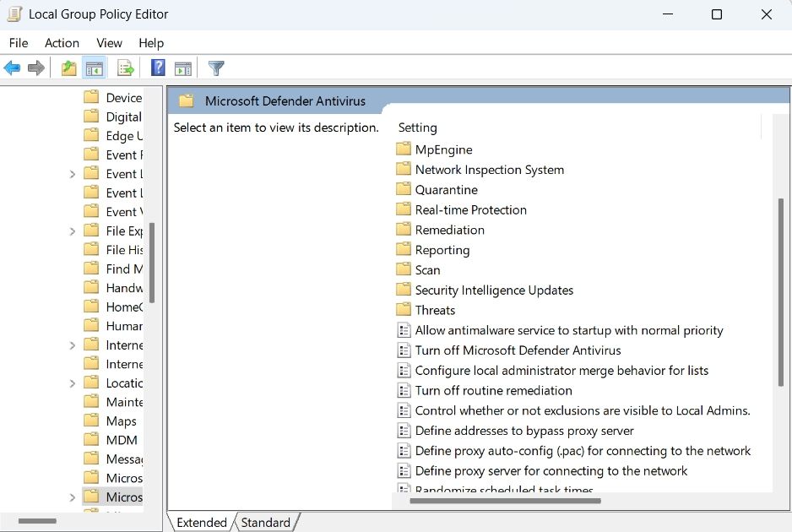Click the Export List toolbar icon

pos(125,68)
